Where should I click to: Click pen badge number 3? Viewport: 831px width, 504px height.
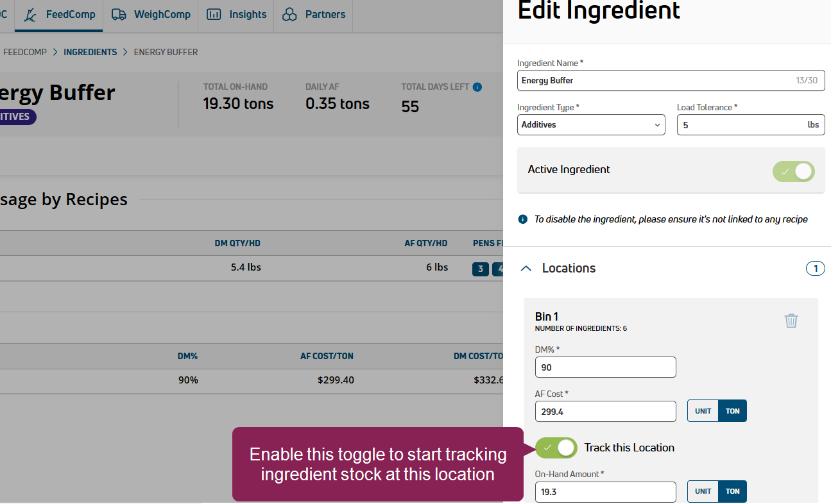click(480, 269)
